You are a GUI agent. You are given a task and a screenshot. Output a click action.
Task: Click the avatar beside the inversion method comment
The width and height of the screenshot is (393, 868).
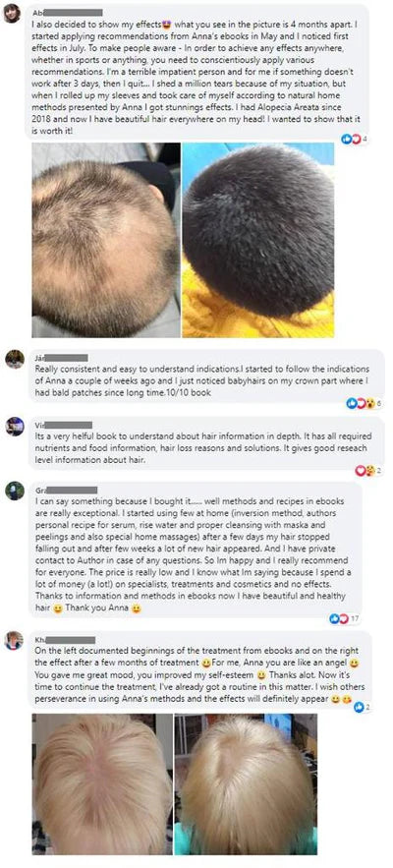point(15,491)
